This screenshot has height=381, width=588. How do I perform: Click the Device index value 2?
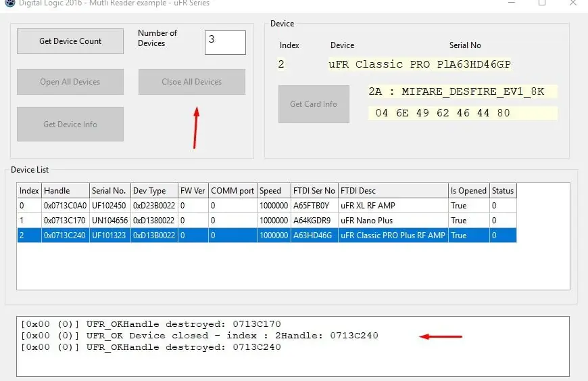point(281,64)
